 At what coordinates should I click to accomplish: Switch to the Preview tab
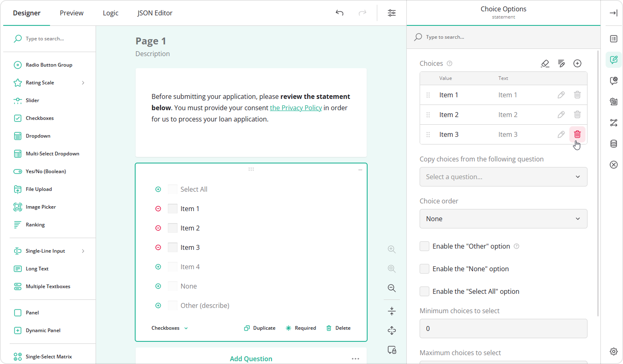coord(71,13)
